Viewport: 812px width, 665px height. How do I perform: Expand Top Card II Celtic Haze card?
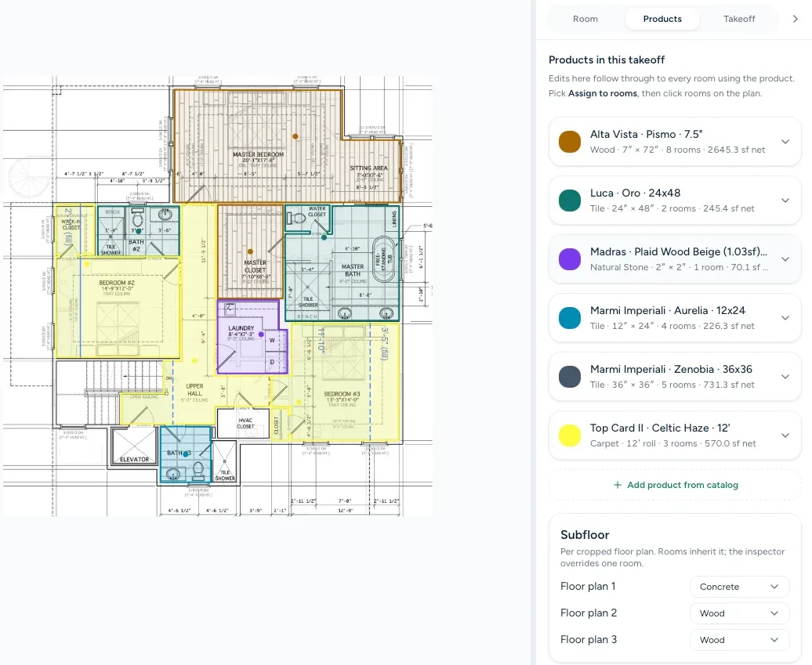coord(785,436)
